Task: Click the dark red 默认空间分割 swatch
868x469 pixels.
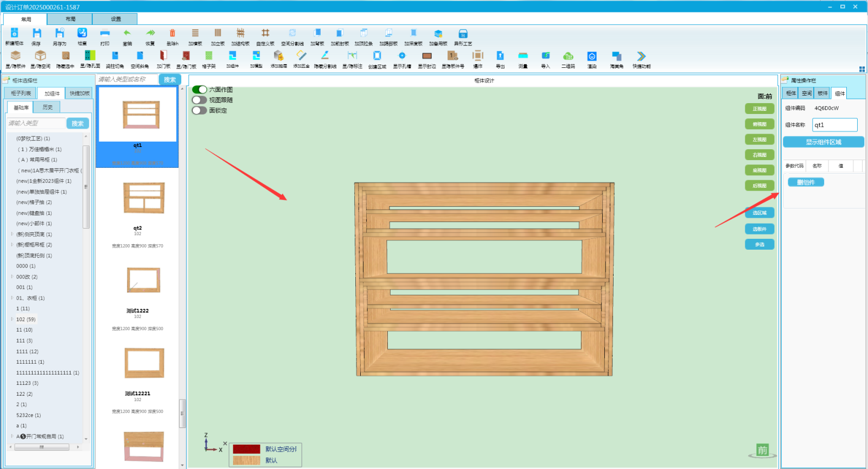Action: [x=246, y=449]
